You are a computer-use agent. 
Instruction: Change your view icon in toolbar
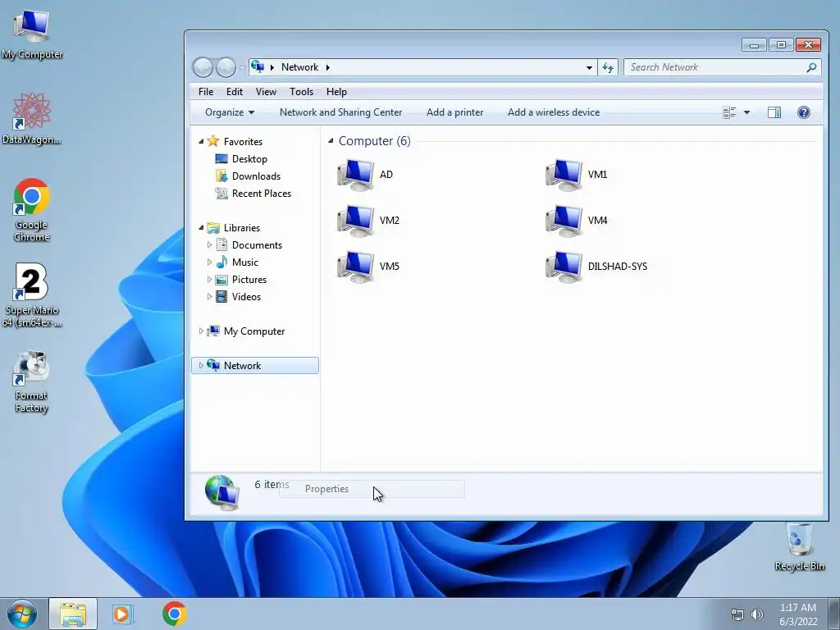click(x=729, y=112)
